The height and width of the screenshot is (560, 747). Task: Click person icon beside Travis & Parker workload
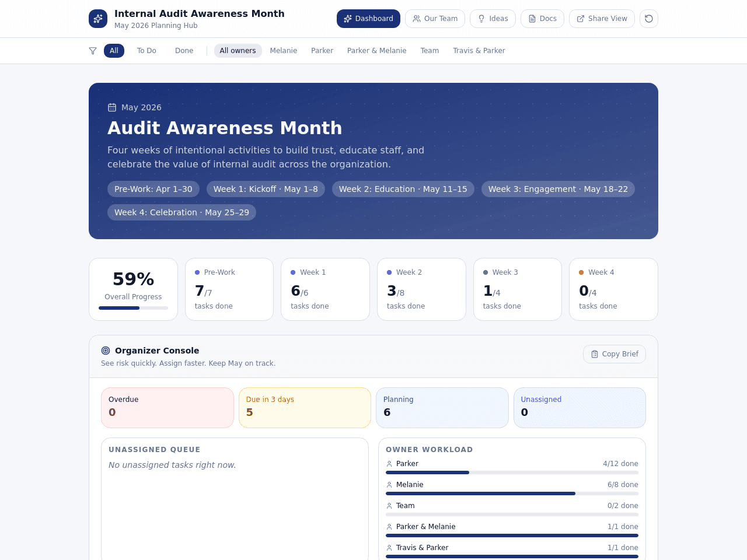[389, 548]
